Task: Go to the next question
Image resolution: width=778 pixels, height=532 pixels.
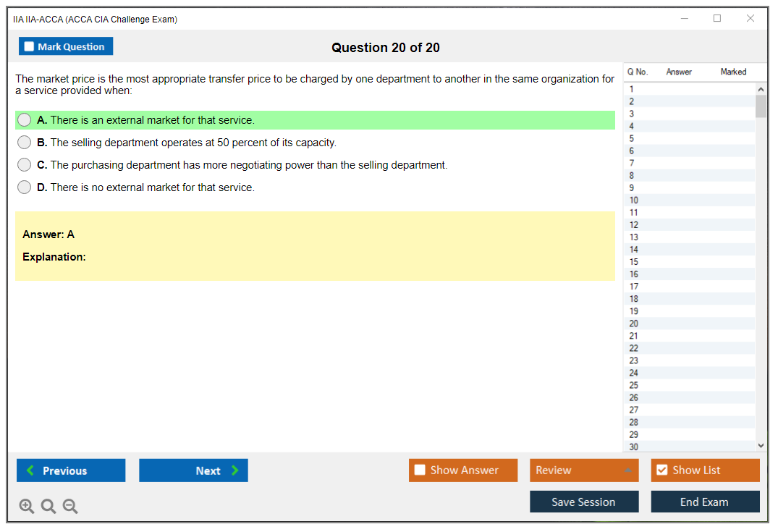Action: click(193, 470)
